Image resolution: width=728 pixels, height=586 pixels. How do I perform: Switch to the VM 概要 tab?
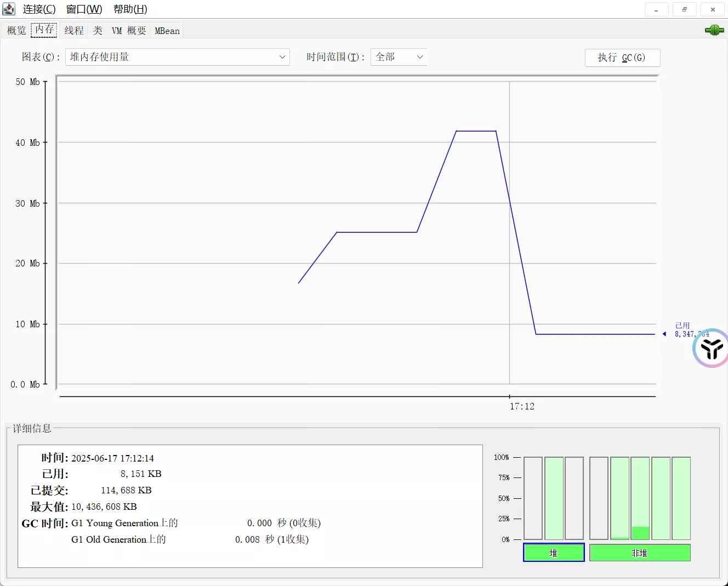coord(129,31)
